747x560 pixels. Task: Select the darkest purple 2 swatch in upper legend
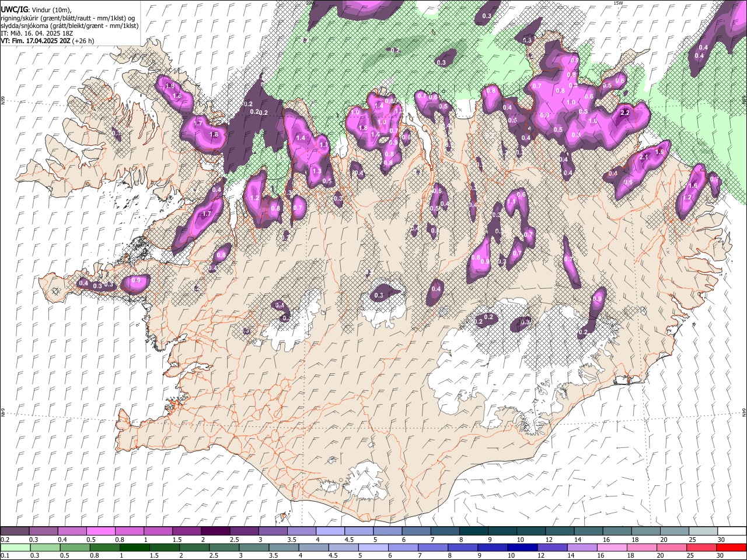(x=215, y=531)
